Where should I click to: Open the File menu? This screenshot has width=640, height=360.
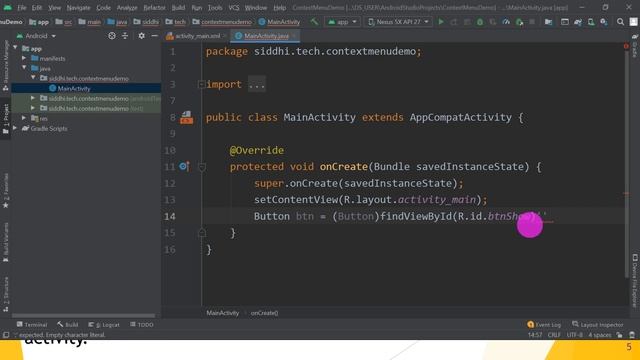click(22, 8)
